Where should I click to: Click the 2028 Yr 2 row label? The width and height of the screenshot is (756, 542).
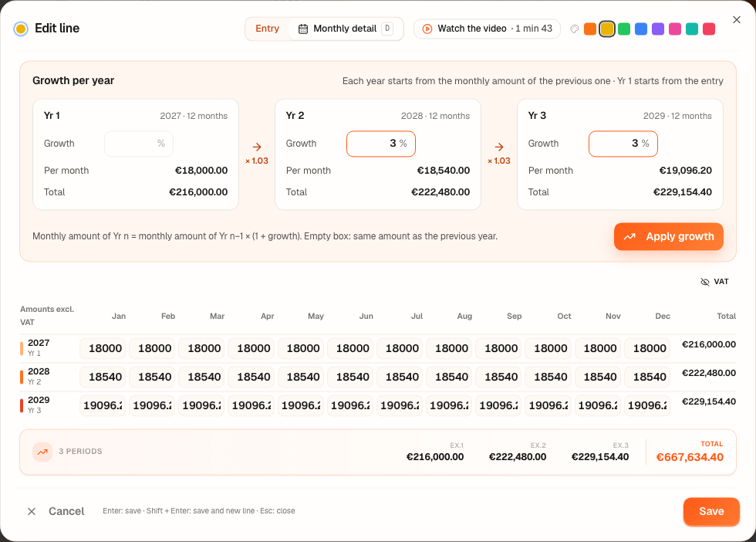(39, 376)
